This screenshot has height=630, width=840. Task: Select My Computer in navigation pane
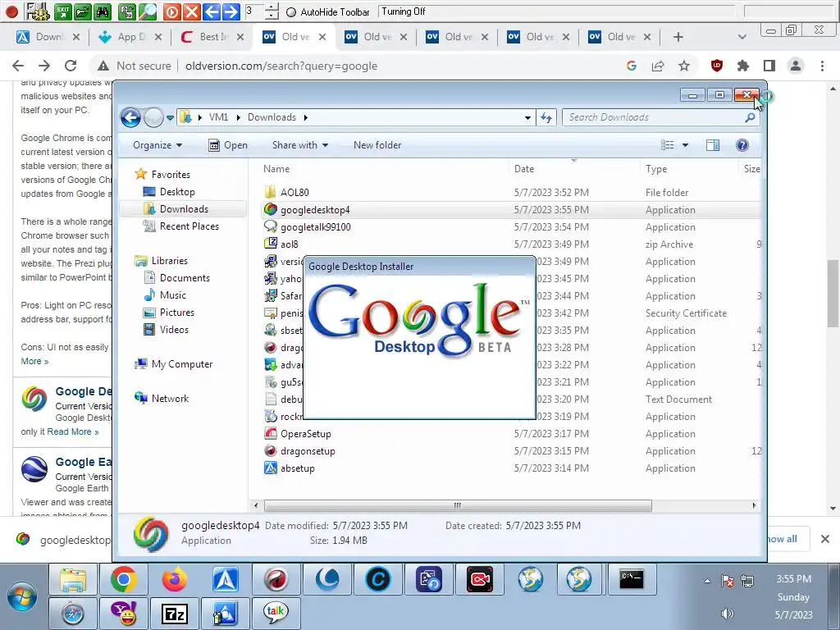click(x=181, y=363)
